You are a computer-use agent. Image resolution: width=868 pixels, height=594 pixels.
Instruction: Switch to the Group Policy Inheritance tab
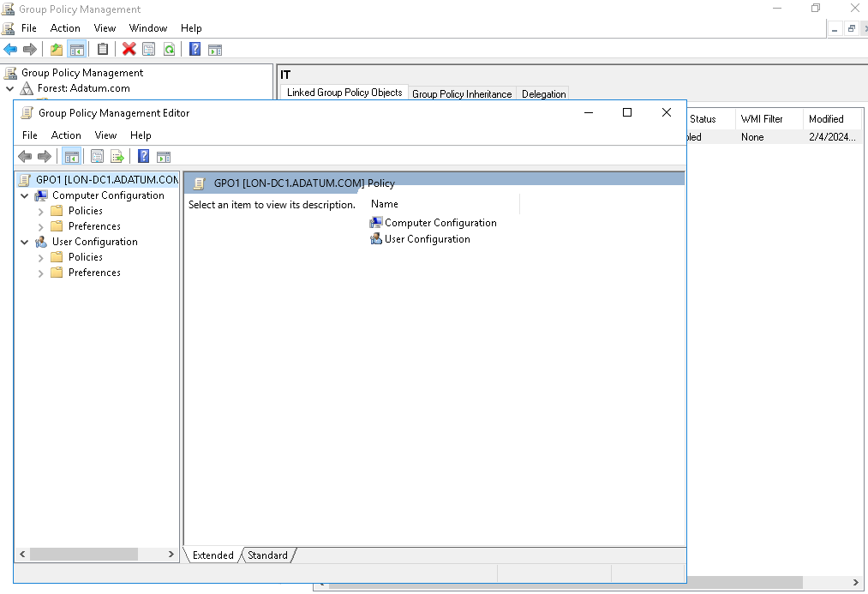point(462,94)
